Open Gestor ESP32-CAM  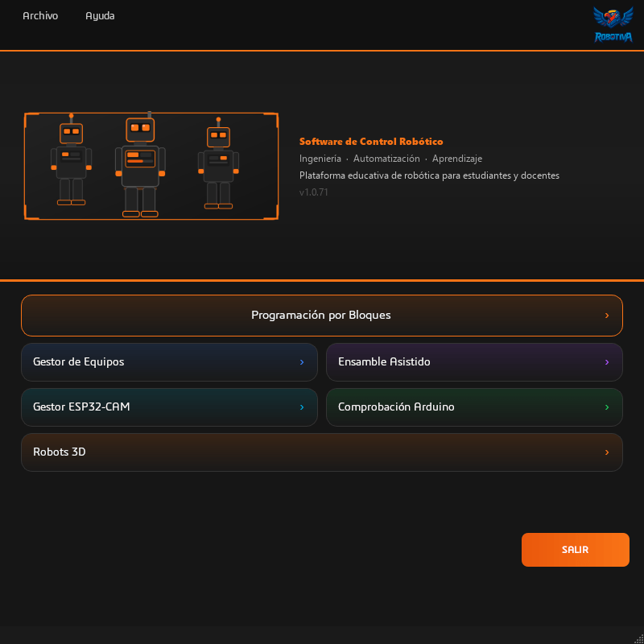pyautogui.click(x=169, y=407)
